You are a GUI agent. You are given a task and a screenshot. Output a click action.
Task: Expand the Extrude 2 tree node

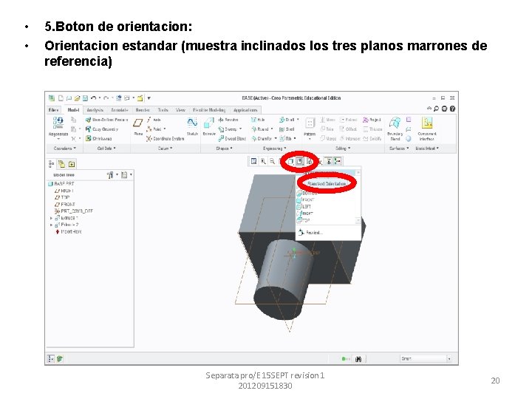51,225
